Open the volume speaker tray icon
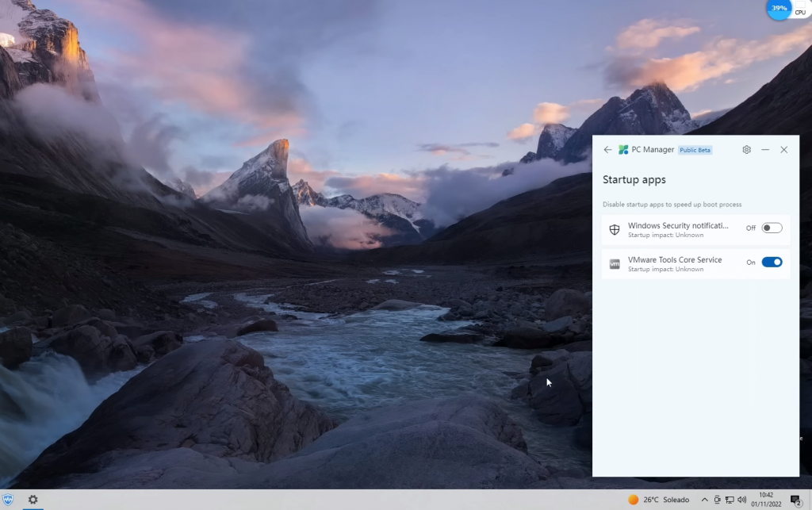This screenshot has width=812, height=510. [742, 500]
